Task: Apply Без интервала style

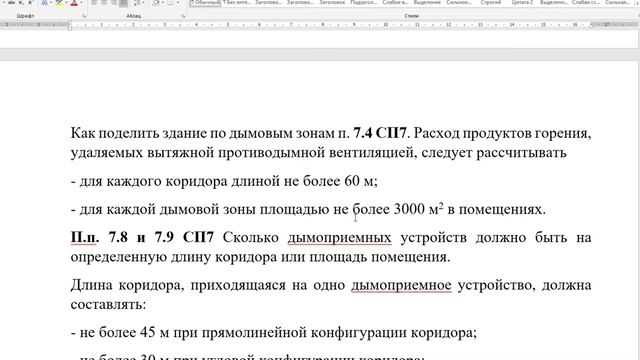Action: click(237, 2)
